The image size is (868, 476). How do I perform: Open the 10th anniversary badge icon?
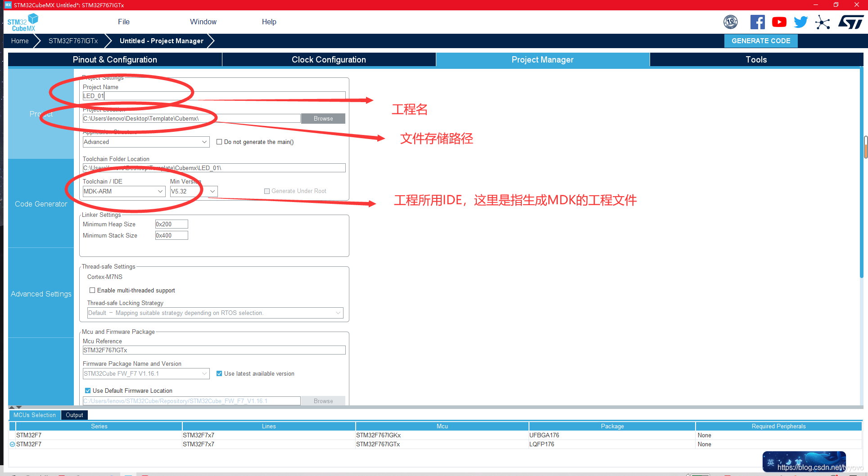(730, 22)
